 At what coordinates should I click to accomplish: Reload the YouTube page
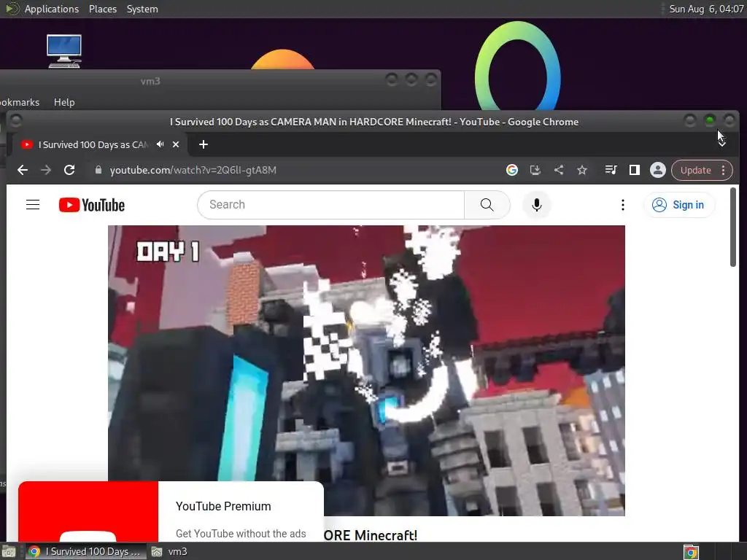point(69,170)
